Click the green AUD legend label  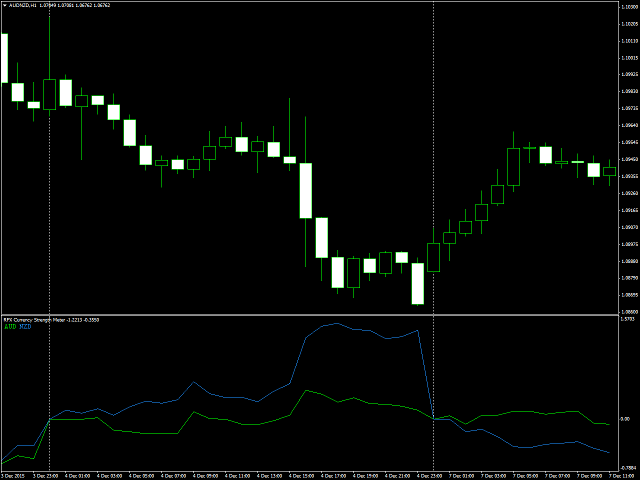pyautogui.click(x=10, y=327)
